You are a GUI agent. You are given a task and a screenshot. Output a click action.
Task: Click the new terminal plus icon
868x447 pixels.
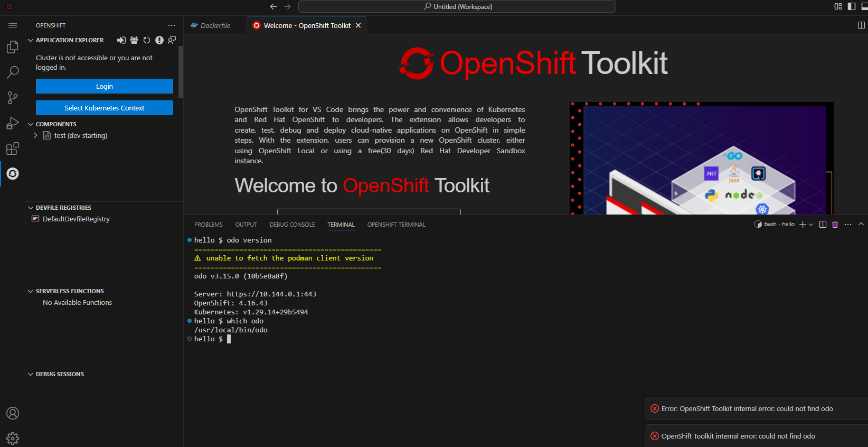(x=803, y=225)
